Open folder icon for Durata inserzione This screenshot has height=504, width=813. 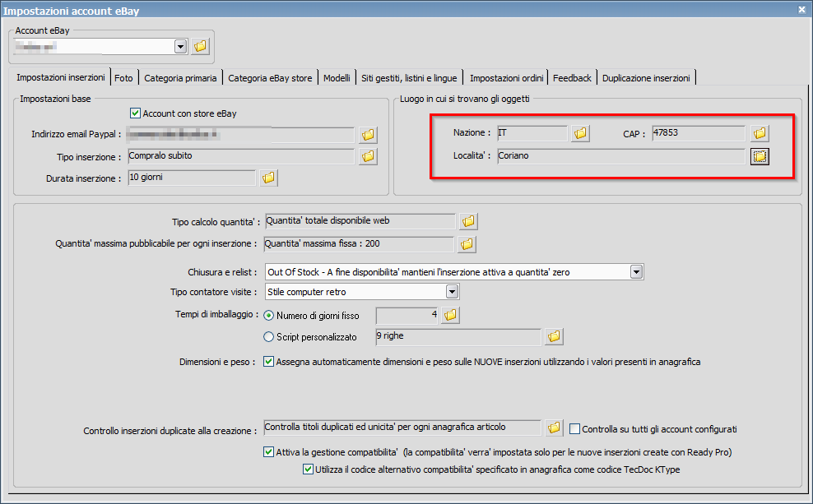coord(268,178)
